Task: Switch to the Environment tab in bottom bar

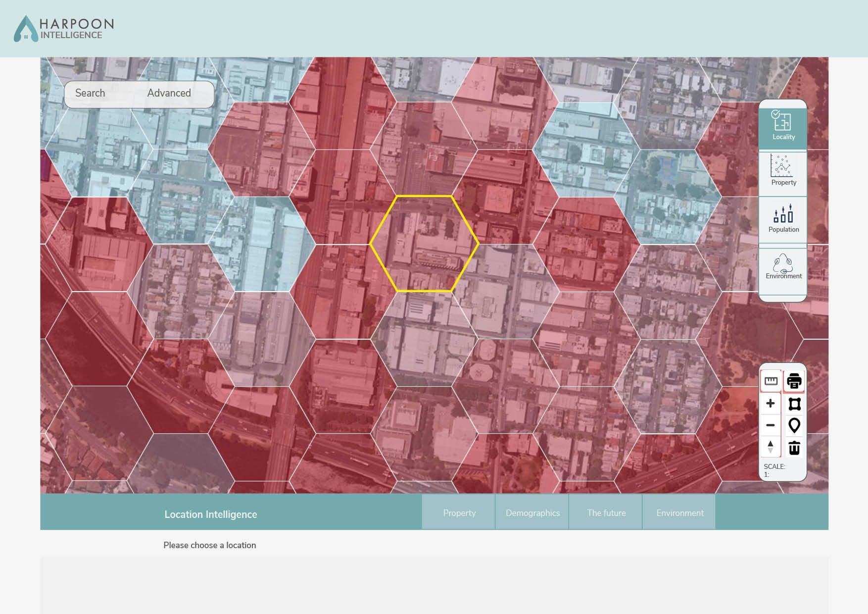Action: point(679,512)
